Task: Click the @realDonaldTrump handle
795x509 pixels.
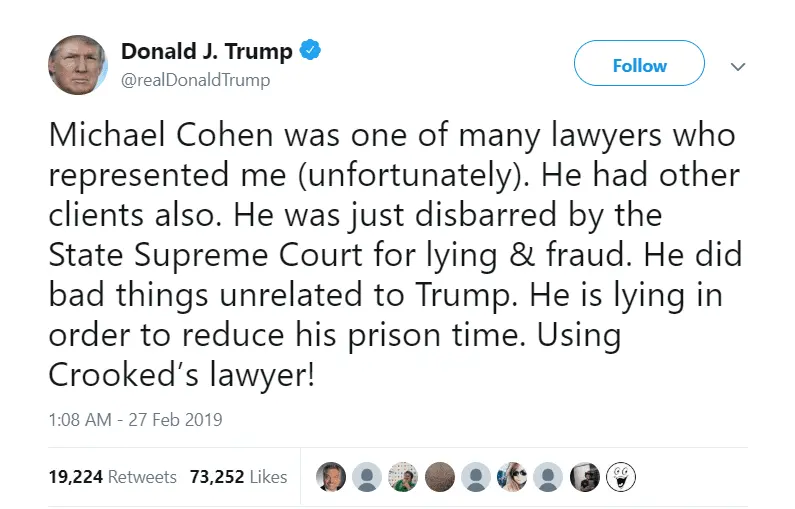Action: pyautogui.click(x=195, y=80)
